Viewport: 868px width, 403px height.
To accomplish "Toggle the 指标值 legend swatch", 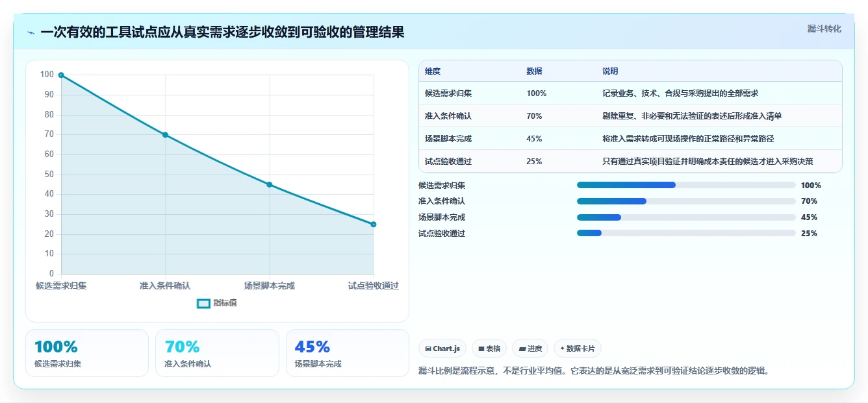I will (x=203, y=303).
